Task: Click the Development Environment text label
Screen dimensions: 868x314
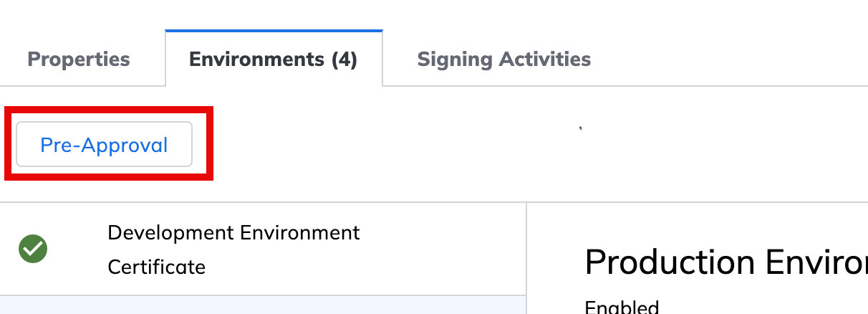Action: tap(233, 233)
